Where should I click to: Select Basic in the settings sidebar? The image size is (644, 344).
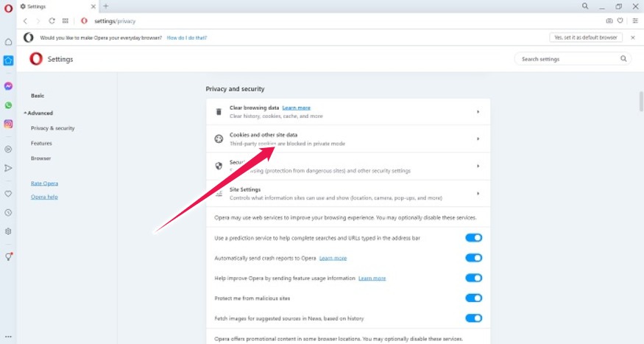pyautogui.click(x=38, y=96)
